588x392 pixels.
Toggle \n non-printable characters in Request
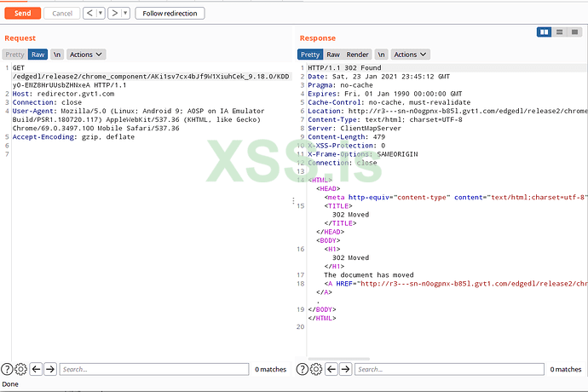(57, 55)
